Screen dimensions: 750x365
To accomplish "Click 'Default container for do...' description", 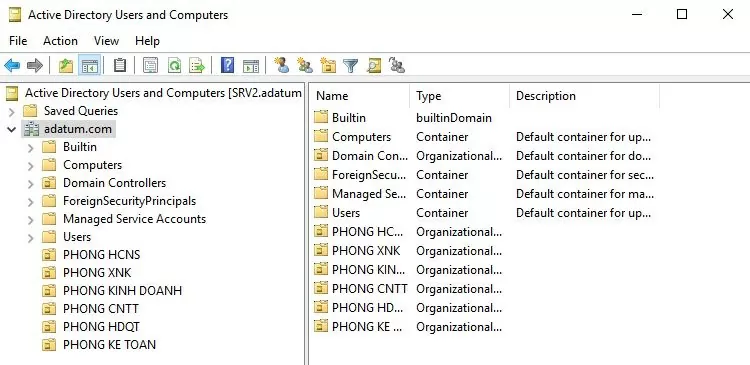I will (x=584, y=155).
